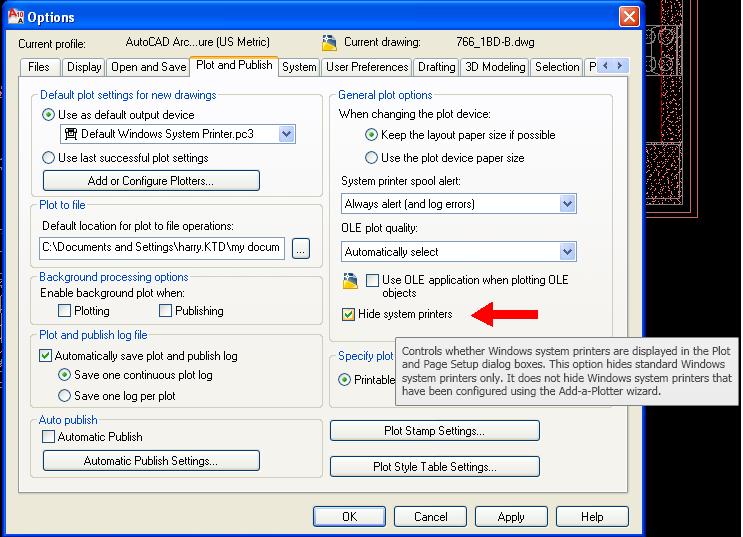Open the System printer spool alert dropdown
Viewport: 743px width, 537px height.
[567, 204]
